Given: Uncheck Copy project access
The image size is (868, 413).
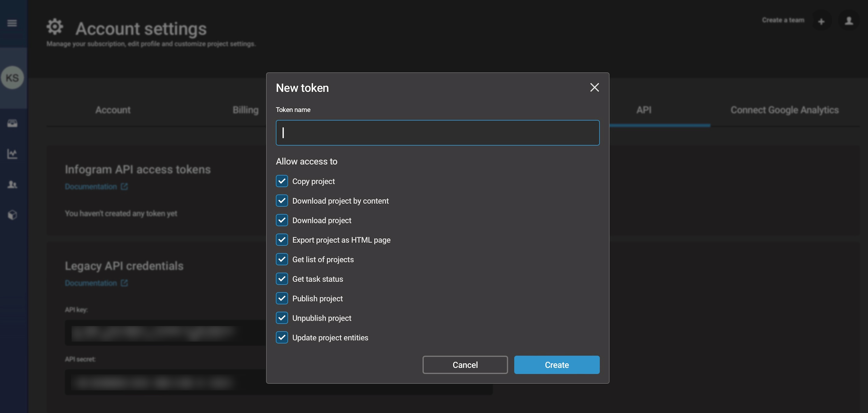Looking at the screenshot, I should (x=282, y=181).
